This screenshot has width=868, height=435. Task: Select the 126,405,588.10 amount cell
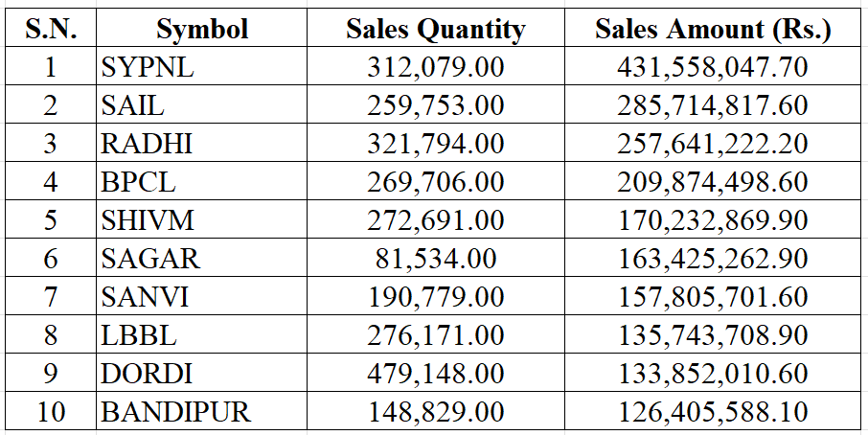(x=713, y=412)
